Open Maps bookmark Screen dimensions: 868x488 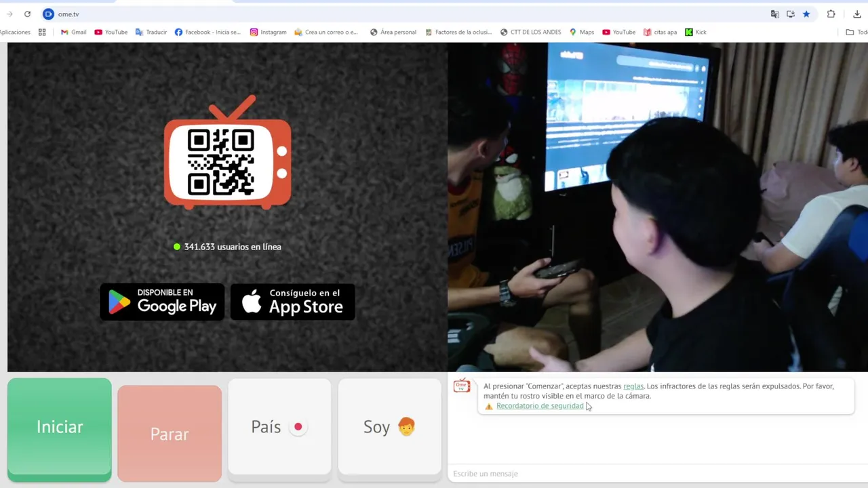pos(582,32)
